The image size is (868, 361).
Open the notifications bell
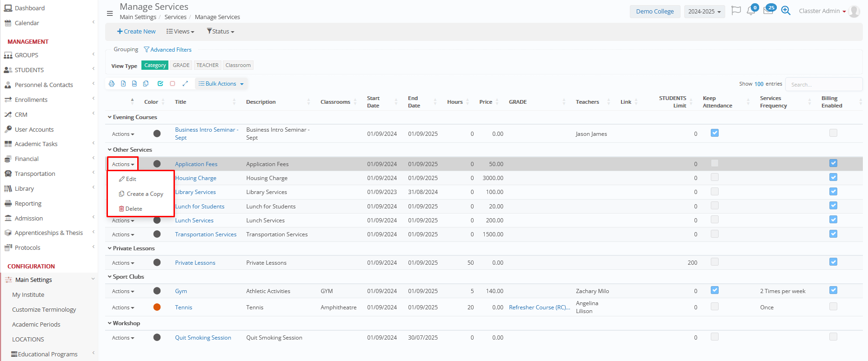750,11
